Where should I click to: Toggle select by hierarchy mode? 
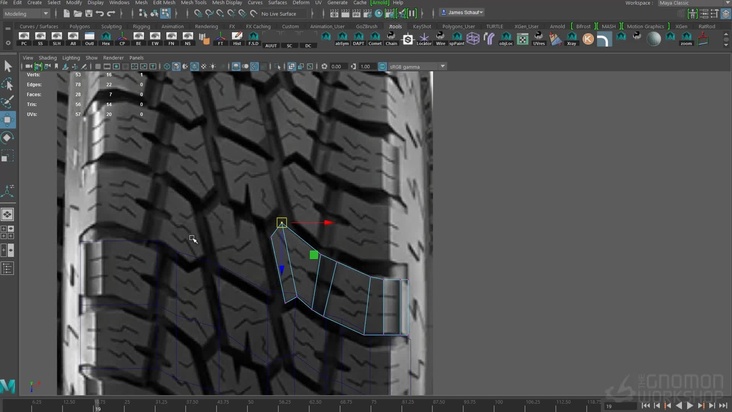point(143,14)
